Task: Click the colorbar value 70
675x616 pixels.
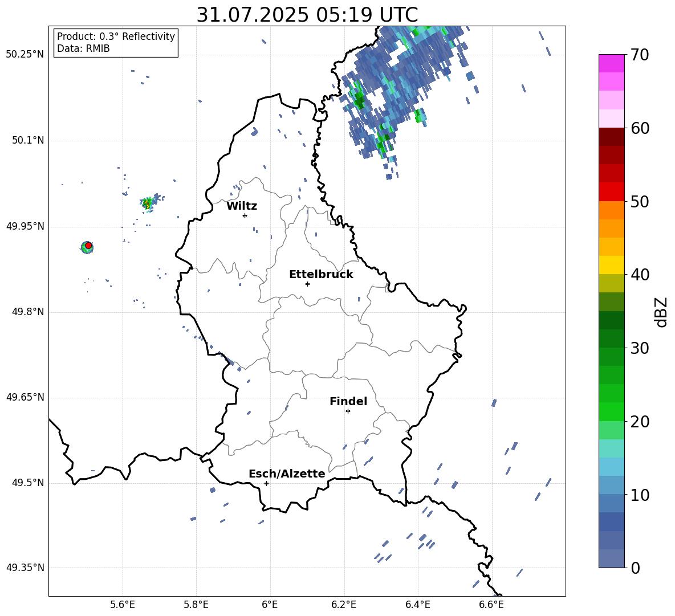Action: [x=640, y=55]
